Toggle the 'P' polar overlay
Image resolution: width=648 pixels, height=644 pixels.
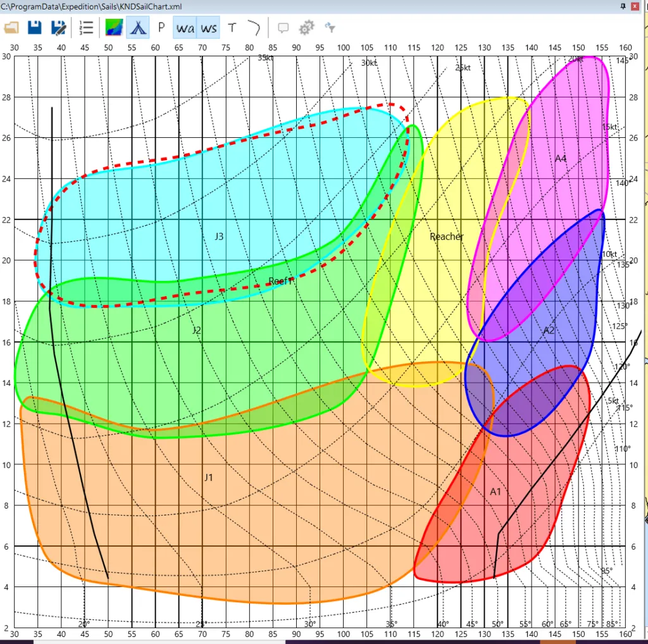[161, 27]
